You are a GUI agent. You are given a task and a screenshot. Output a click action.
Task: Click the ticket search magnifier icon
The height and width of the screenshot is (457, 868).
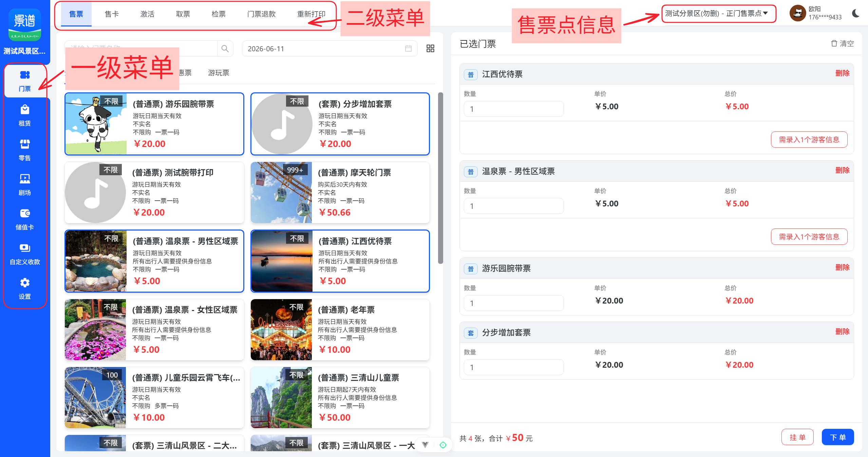(225, 49)
